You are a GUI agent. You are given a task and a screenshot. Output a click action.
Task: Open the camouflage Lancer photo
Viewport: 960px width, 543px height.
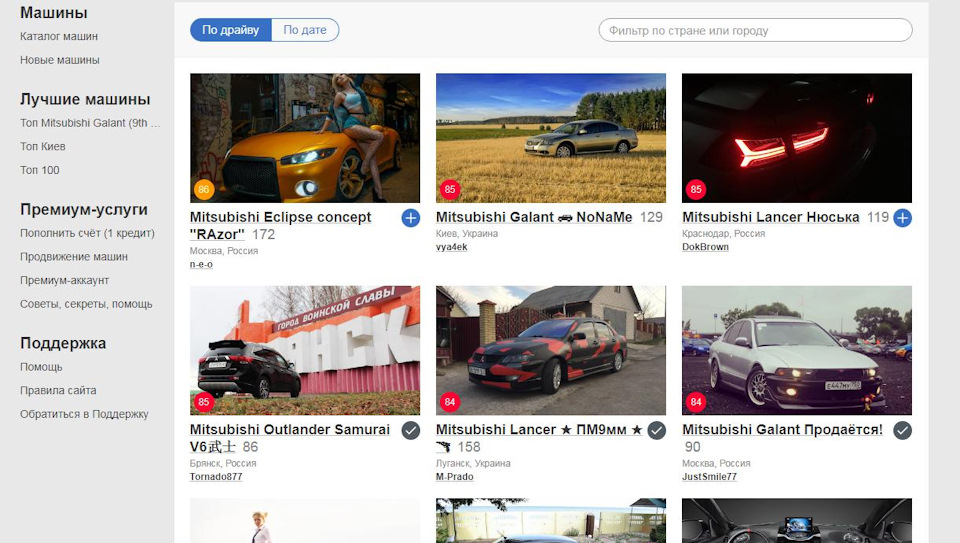551,350
